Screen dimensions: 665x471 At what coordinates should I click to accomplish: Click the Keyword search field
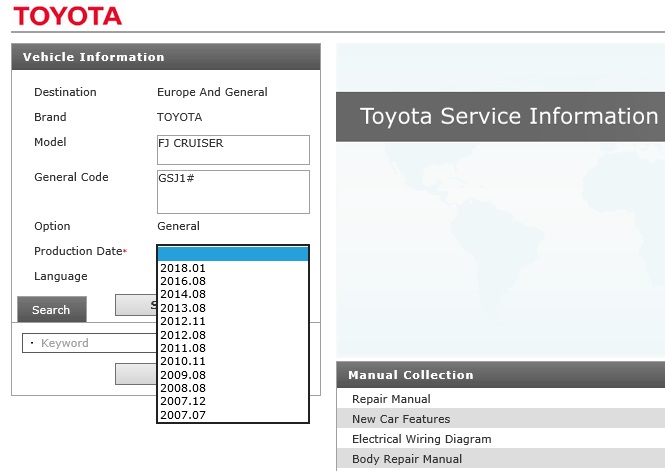click(89, 343)
